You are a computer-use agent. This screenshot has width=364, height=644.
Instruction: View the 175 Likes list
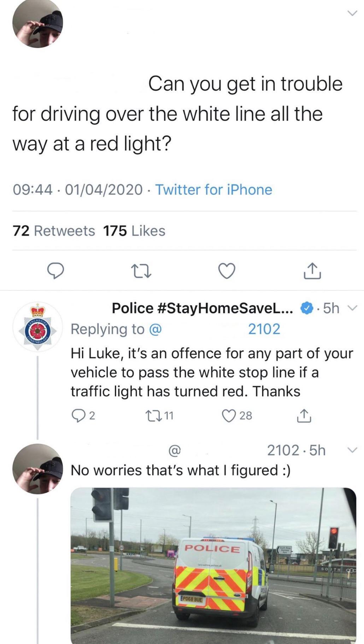pos(134,231)
